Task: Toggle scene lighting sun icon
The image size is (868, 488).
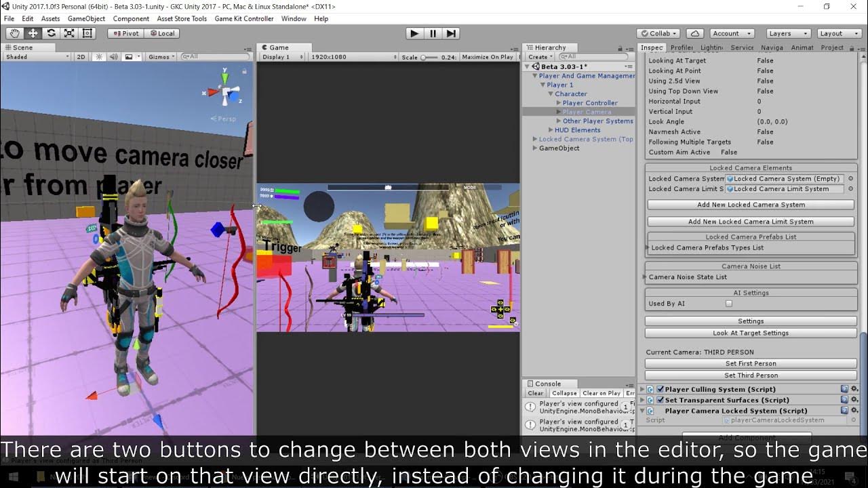Action: click(x=100, y=57)
